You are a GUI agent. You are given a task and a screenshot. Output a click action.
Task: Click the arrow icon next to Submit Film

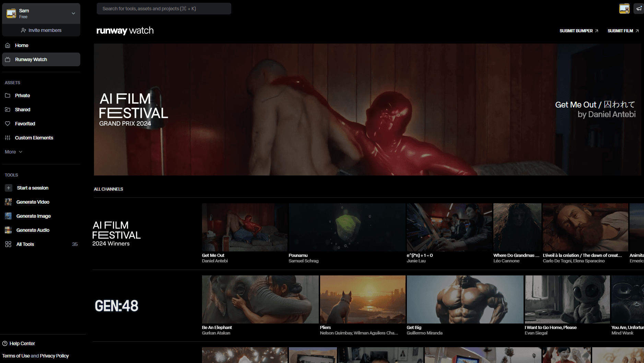click(x=637, y=31)
